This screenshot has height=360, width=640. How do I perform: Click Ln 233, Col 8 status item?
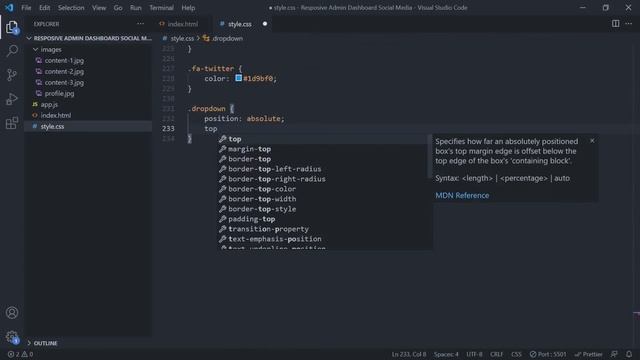pyautogui.click(x=409, y=354)
